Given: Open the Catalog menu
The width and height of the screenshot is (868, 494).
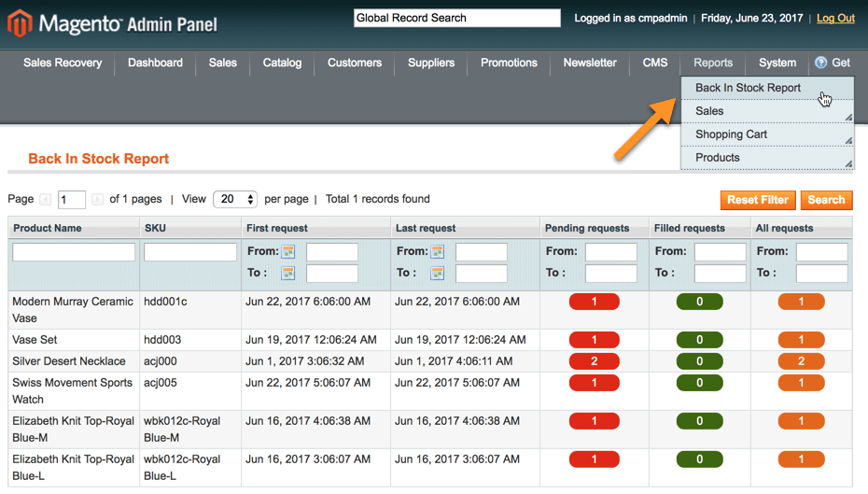Looking at the screenshot, I should [282, 63].
